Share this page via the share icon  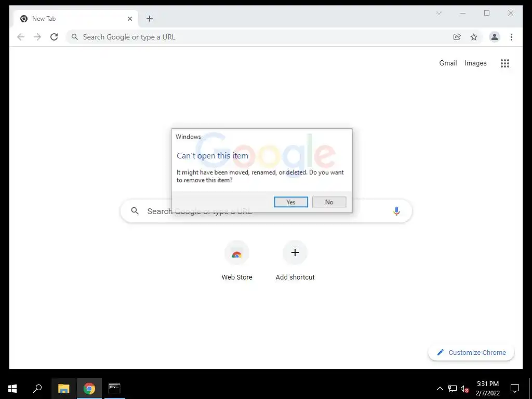click(x=457, y=37)
